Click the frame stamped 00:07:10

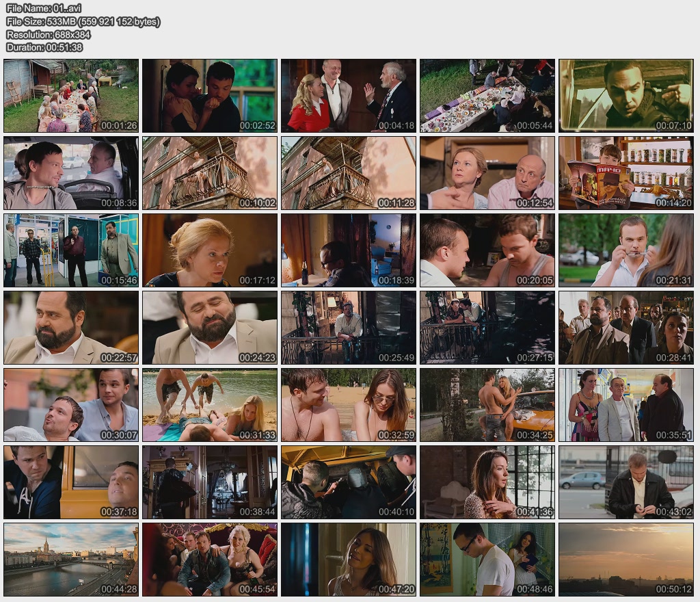626,96
